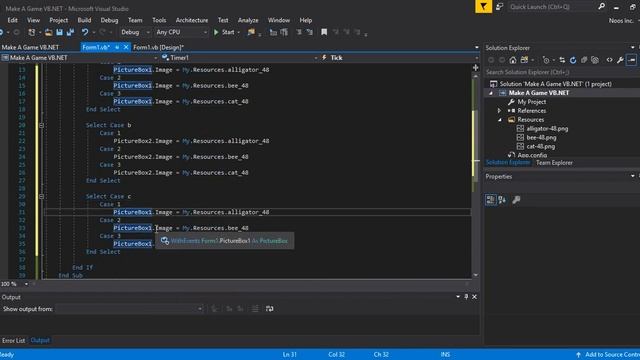The width and height of the screenshot is (640, 360).
Task: Toggle Alphabetical sort in Properties panel
Action: click(502, 200)
